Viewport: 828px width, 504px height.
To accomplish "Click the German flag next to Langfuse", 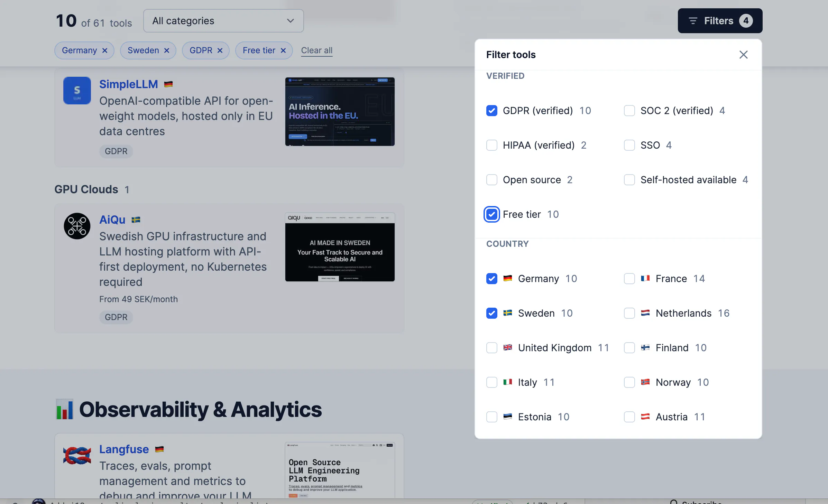I will [x=159, y=449].
